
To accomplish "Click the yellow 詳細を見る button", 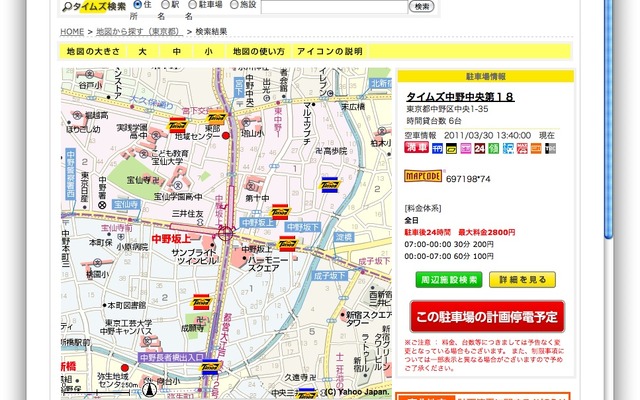I will point(522,280).
